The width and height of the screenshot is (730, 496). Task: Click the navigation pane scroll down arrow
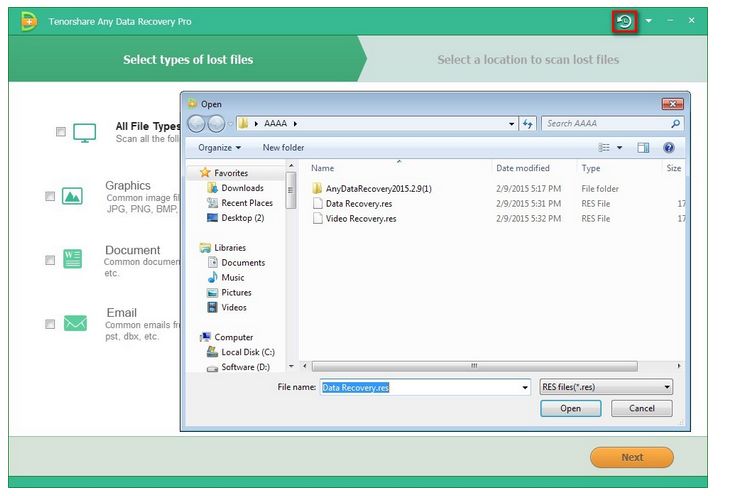point(291,366)
